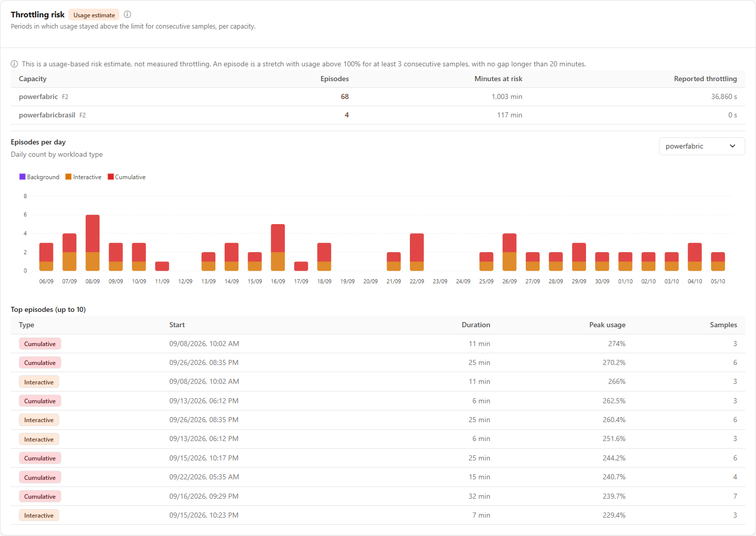Click the 117 min value
This screenshot has height=536, width=756.
click(x=509, y=115)
